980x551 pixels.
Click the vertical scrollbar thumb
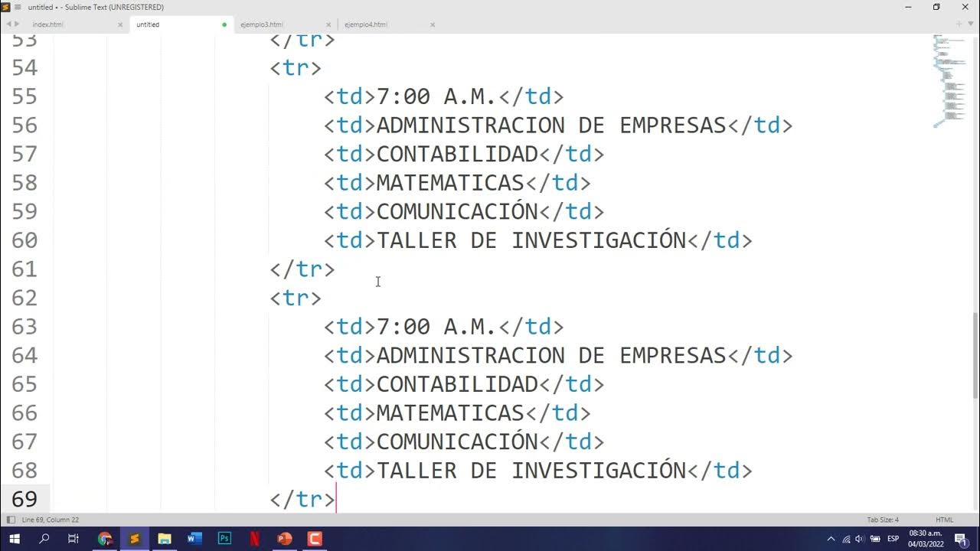[x=975, y=356]
